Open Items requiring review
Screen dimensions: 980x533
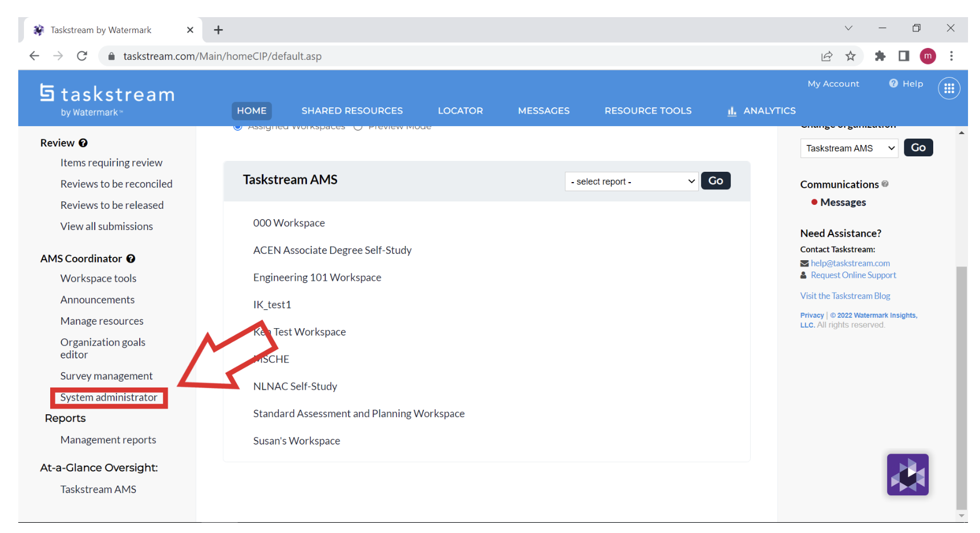[x=111, y=163]
